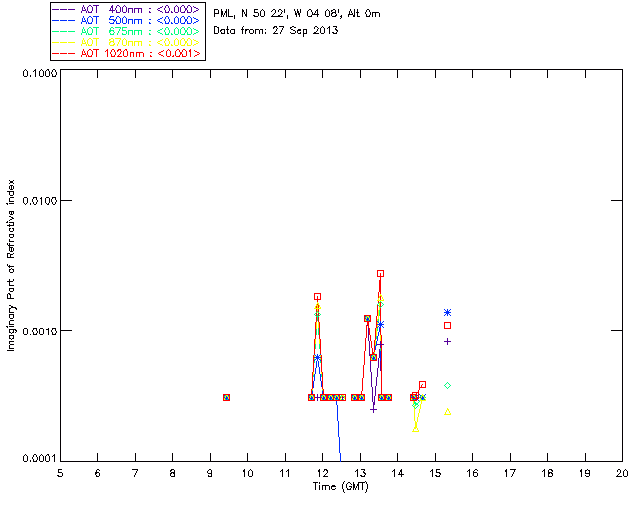
Task: Click the 'Data from: 27 Sep 2013' text
Action: click(x=276, y=30)
